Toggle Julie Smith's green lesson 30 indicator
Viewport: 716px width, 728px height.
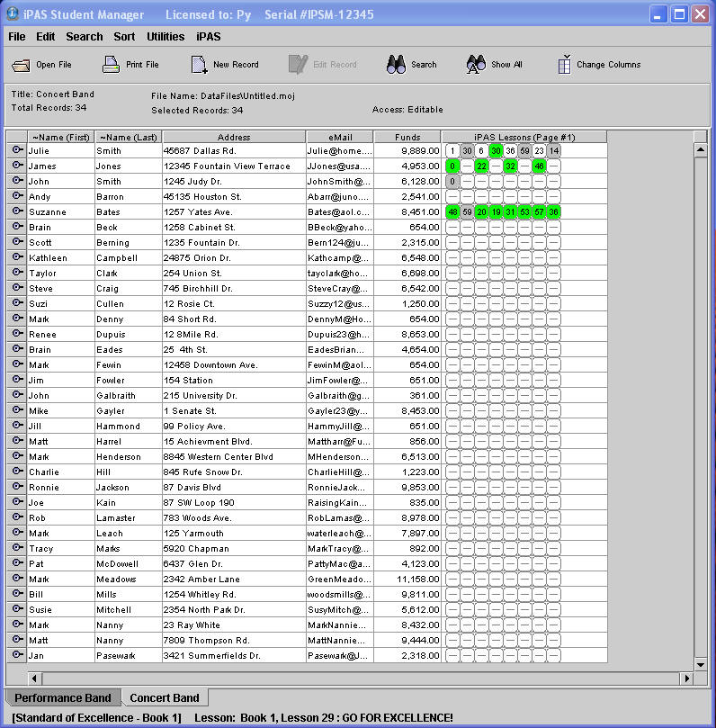point(496,151)
